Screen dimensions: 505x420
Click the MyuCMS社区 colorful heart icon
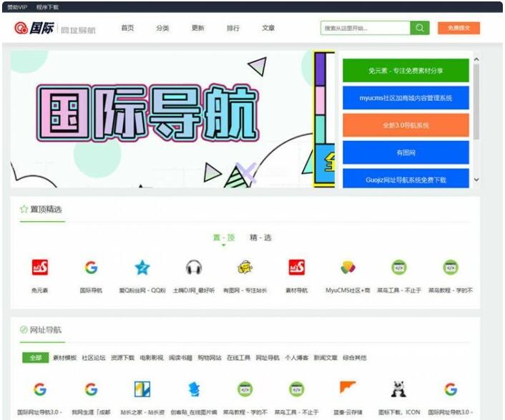click(348, 268)
